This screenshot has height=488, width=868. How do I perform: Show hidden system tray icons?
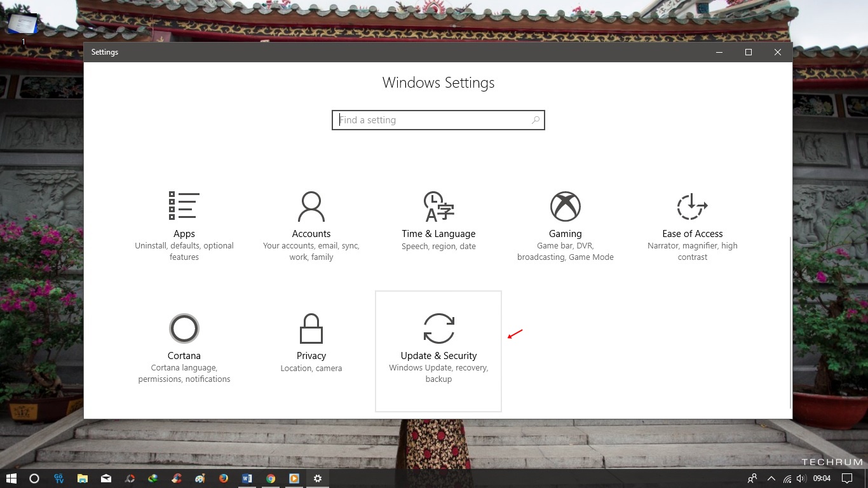pos(771,478)
